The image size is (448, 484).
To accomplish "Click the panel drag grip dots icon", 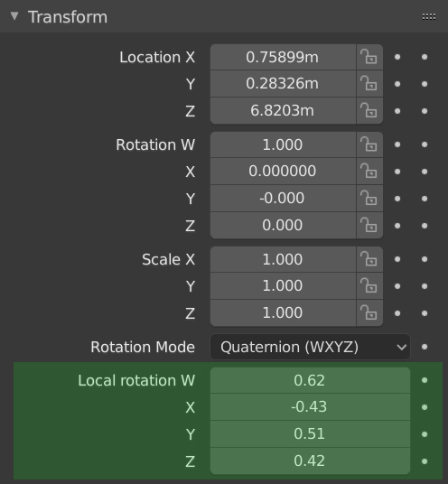I will coord(429,16).
